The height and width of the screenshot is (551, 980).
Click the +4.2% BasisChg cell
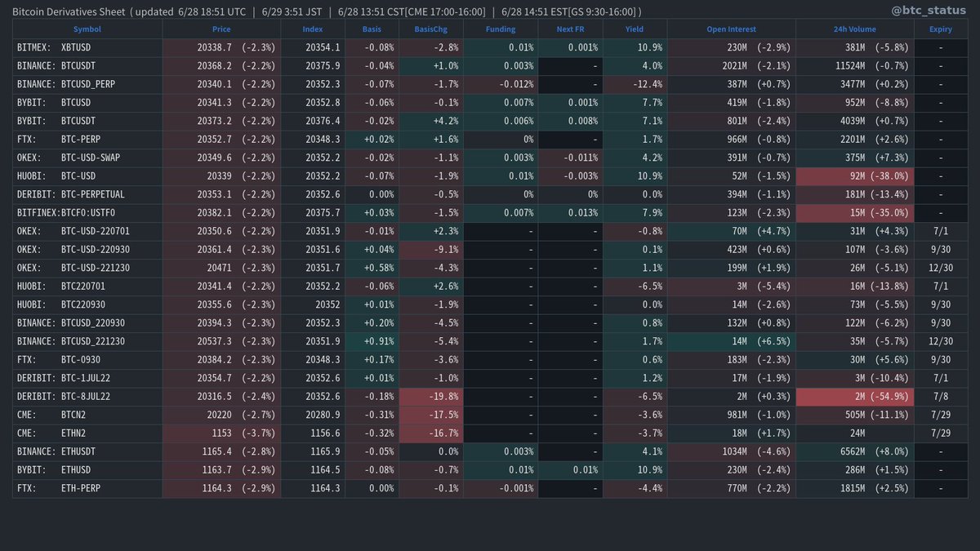430,121
